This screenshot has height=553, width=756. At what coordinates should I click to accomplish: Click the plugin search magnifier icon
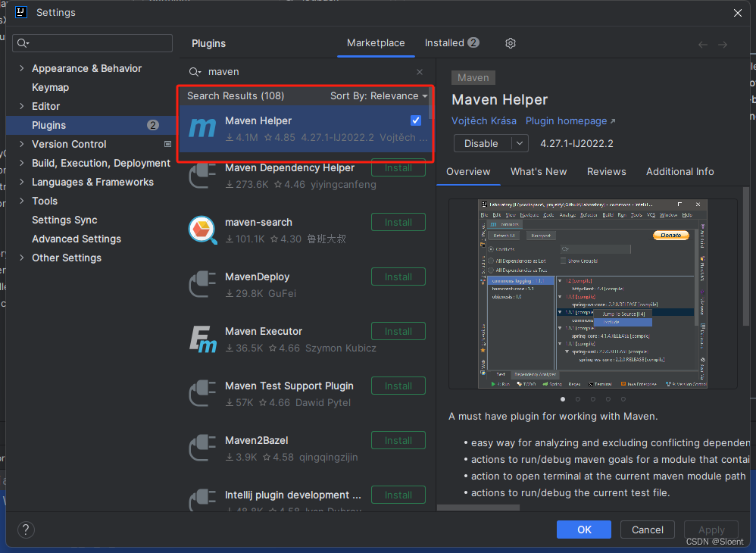point(195,72)
